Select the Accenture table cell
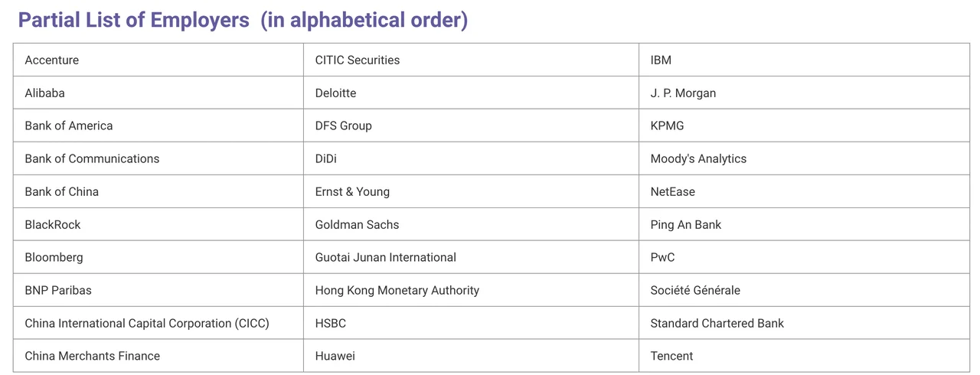The image size is (980, 375). [x=52, y=60]
